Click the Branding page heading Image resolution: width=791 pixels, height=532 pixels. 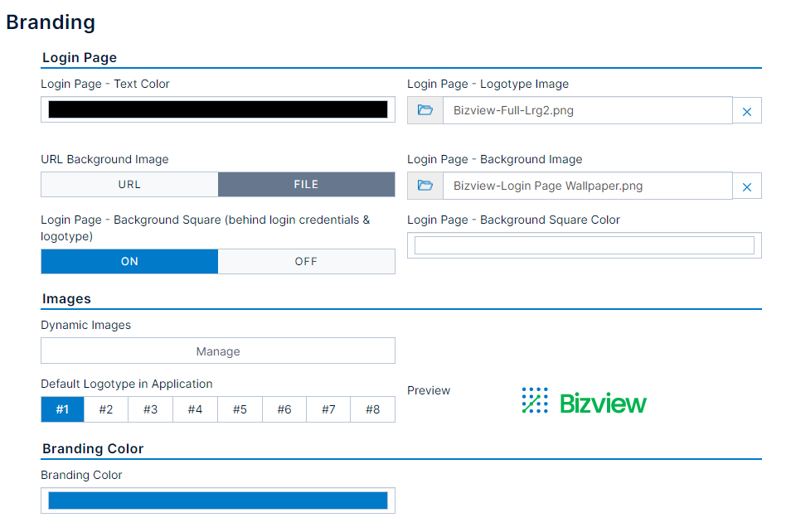click(x=51, y=22)
